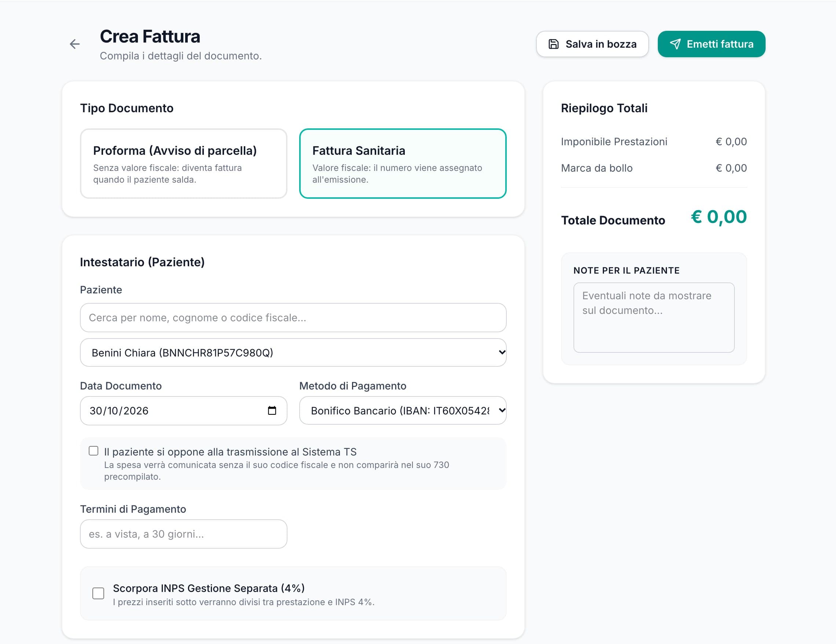Click the Termini di Pagamento input
The image size is (836, 644).
point(184,534)
